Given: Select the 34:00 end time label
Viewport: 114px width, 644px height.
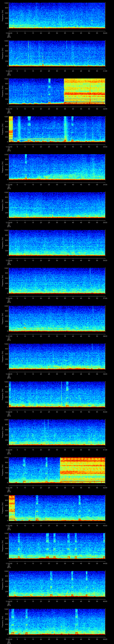Looking at the screenshot, I should [x=105, y=184].
